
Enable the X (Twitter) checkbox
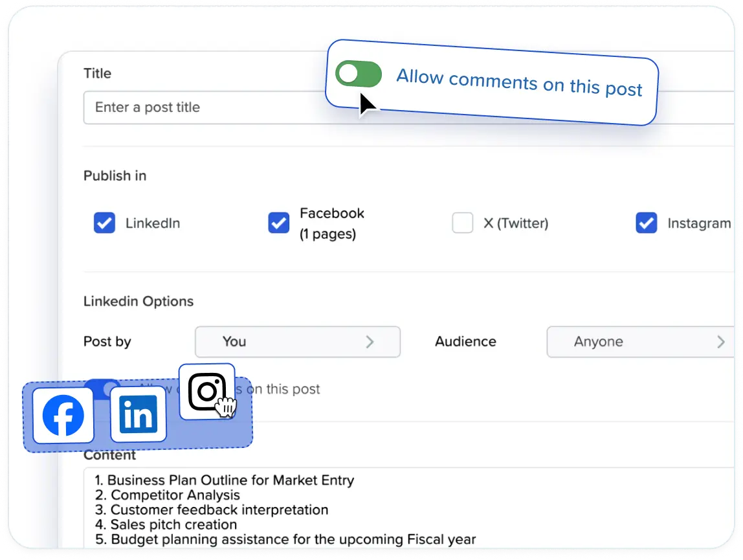click(463, 223)
